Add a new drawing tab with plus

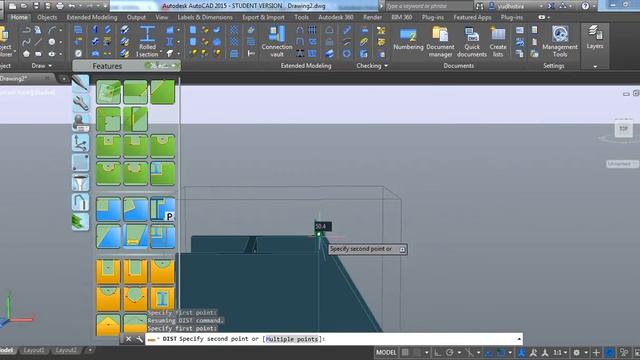pos(64,78)
